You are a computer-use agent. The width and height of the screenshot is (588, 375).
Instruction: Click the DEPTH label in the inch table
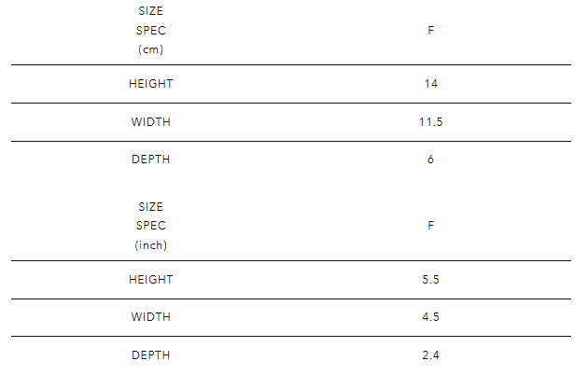pos(150,355)
